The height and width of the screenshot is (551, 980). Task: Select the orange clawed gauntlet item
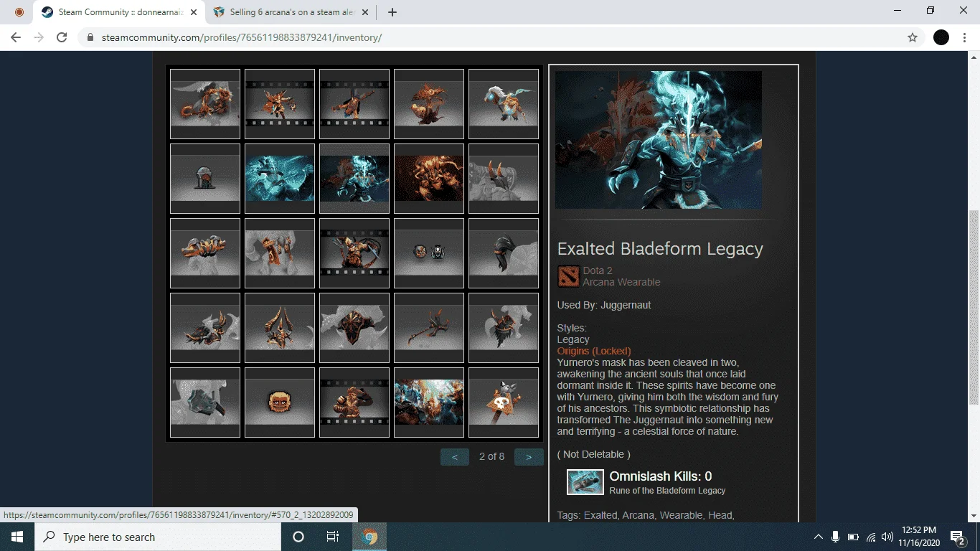point(205,253)
